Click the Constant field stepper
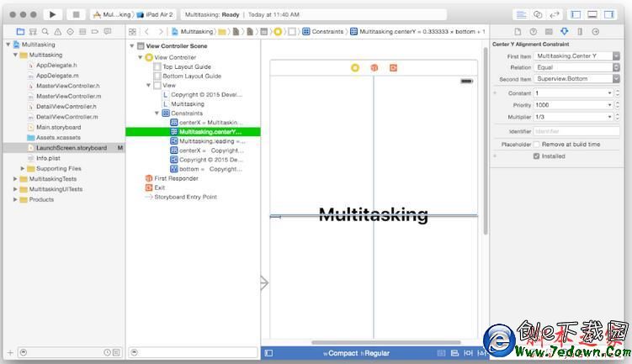632x364 pixels. click(617, 93)
